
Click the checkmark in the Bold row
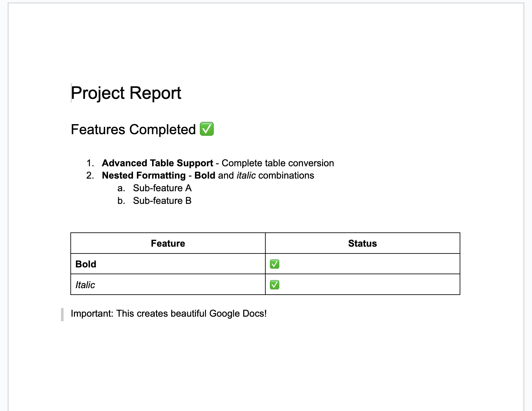point(274,264)
